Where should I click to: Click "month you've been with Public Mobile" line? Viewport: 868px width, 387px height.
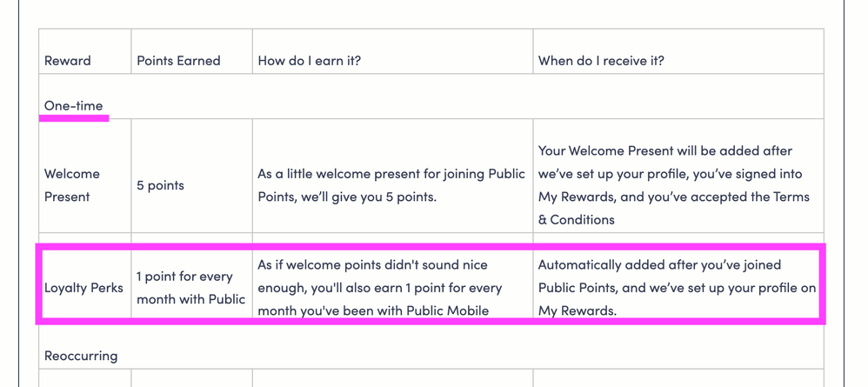click(x=373, y=310)
